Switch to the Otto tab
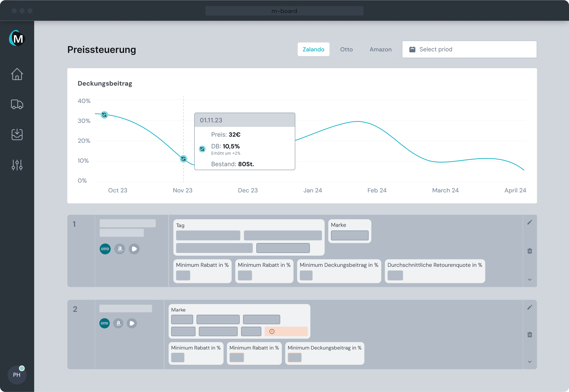This screenshot has width=569, height=392. coord(346,49)
